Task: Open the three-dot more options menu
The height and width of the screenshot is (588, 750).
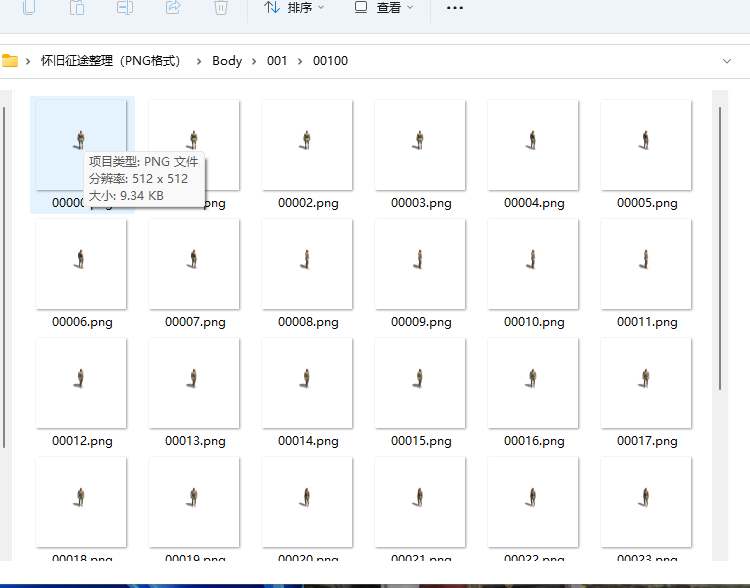Action: pos(455,8)
